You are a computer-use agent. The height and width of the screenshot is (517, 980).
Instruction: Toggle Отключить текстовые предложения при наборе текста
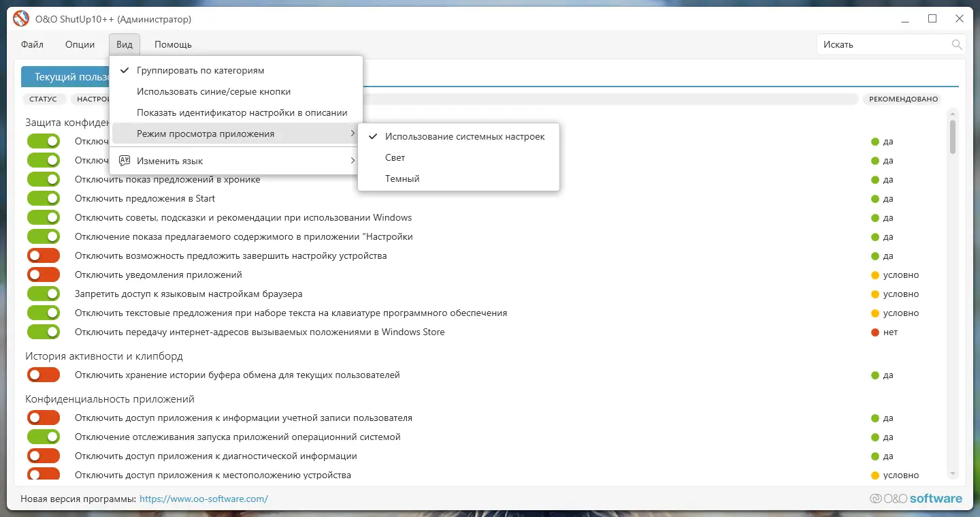44,313
